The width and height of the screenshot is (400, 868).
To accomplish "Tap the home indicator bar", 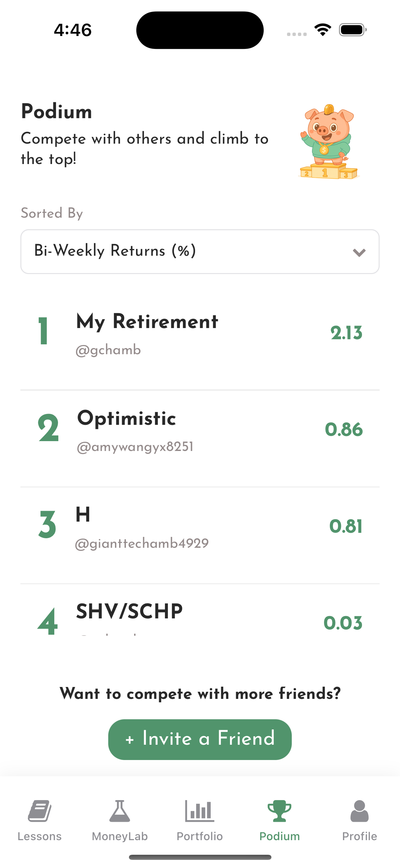I will [x=200, y=857].
